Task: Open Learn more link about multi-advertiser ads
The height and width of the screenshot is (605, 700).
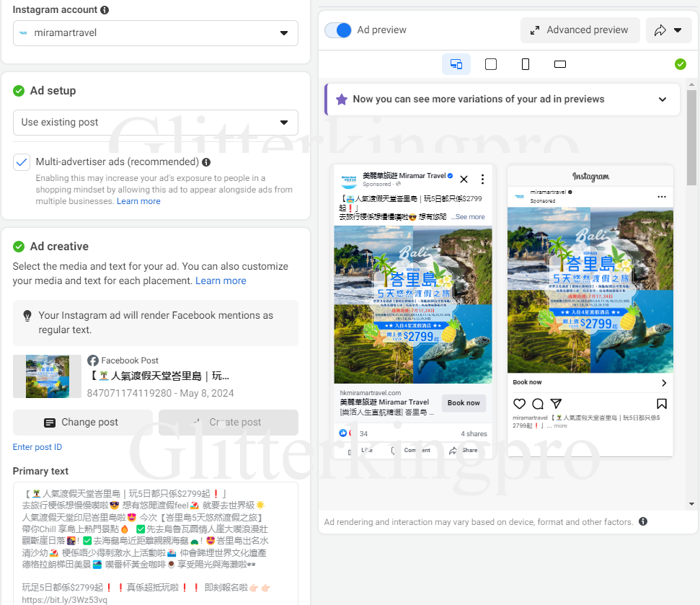Action: pos(138,201)
